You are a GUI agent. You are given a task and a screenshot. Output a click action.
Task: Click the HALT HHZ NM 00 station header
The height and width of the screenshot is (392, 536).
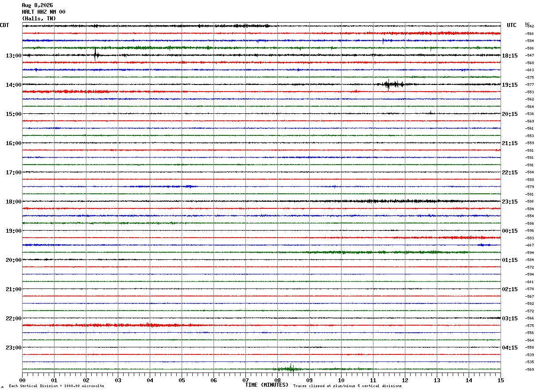[x=43, y=12]
